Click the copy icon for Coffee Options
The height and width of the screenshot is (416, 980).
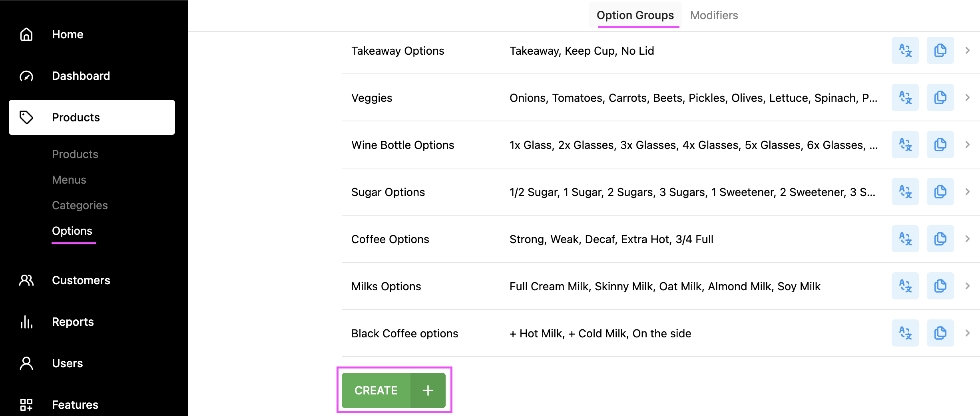click(x=940, y=239)
